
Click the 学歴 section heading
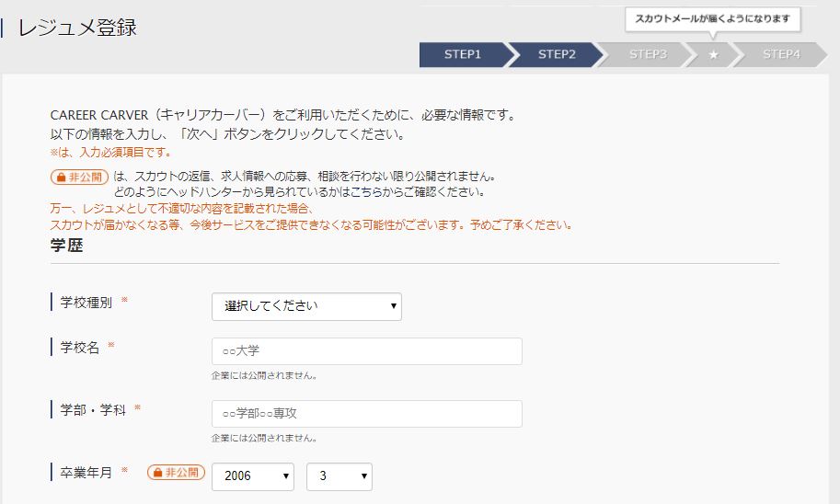click(x=66, y=246)
